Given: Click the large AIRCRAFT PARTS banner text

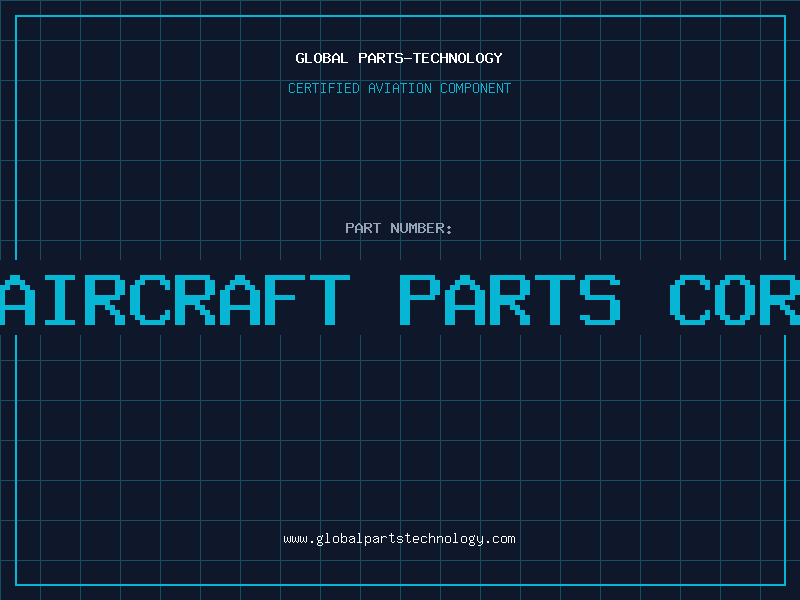Looking at the screenshot, I should [x=400, y=299].
